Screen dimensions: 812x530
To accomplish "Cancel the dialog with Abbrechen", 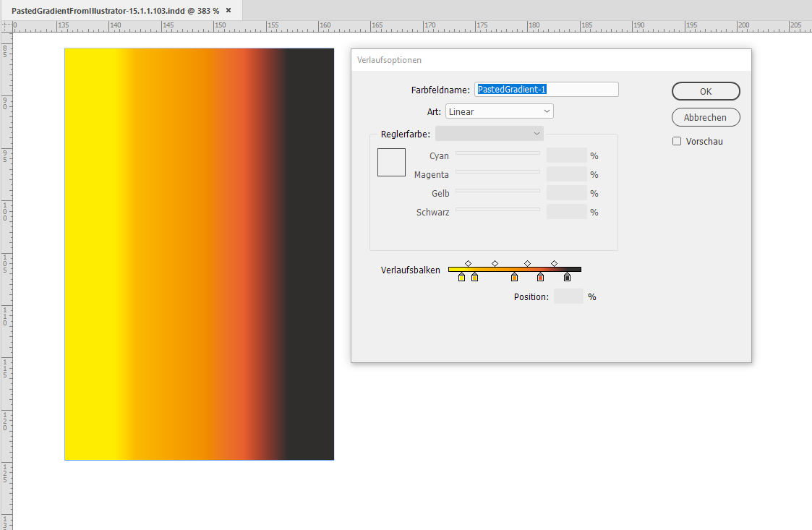I will tap(705, 116).
